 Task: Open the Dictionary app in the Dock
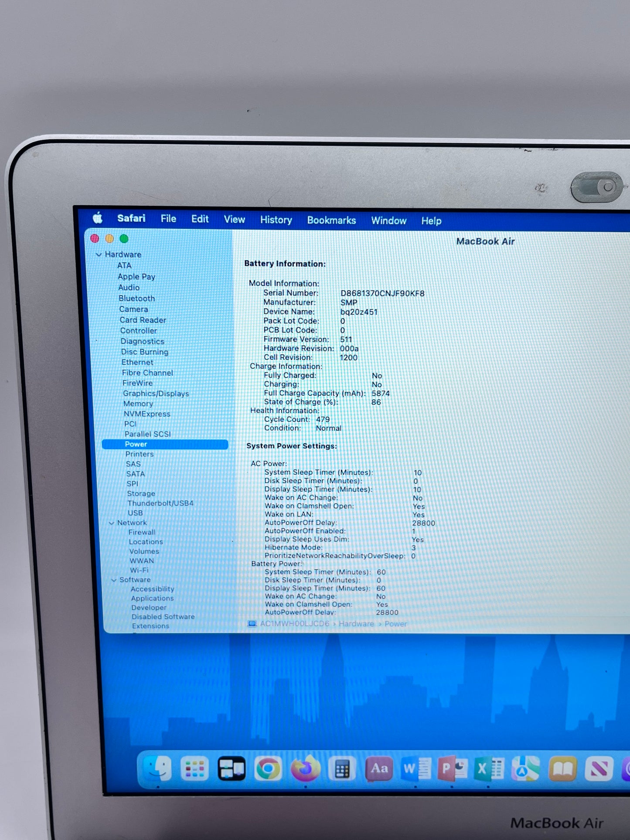point(378,769)
